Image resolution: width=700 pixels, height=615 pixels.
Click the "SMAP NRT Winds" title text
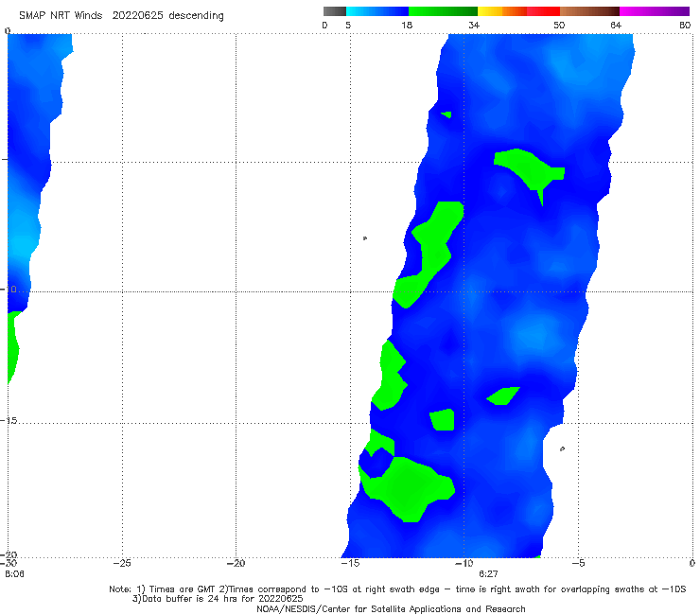pos(61,16)
